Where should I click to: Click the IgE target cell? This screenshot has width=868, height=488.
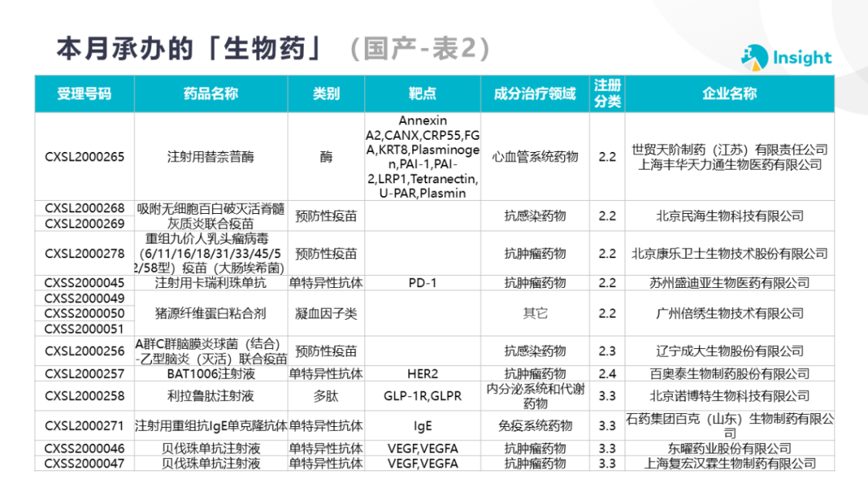423,426
